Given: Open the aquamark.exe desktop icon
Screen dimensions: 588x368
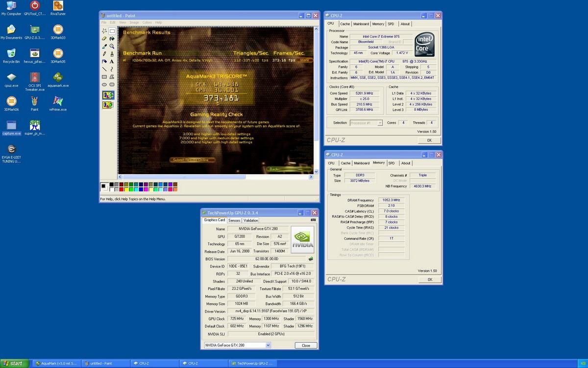Looking at the screenshot, I should (58, 80).
